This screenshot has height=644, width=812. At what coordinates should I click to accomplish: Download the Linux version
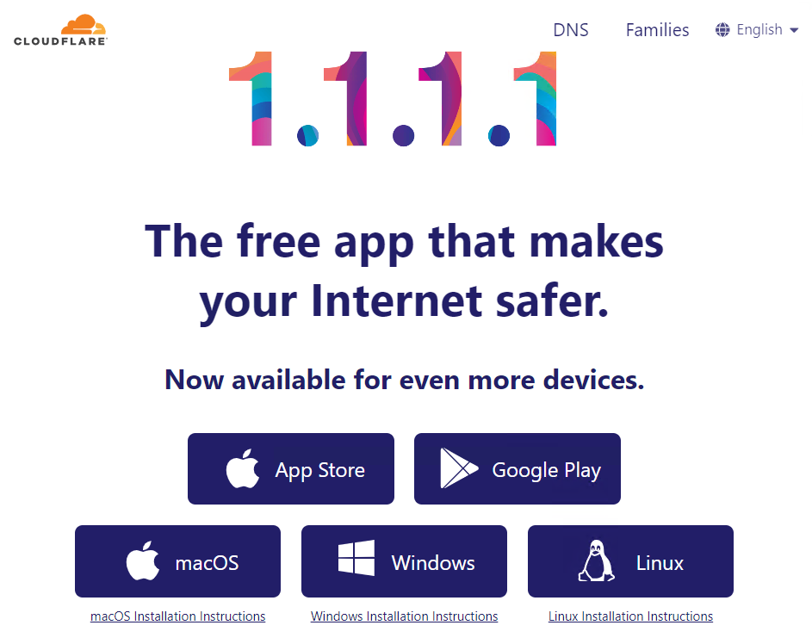click(x=631, y=561)
